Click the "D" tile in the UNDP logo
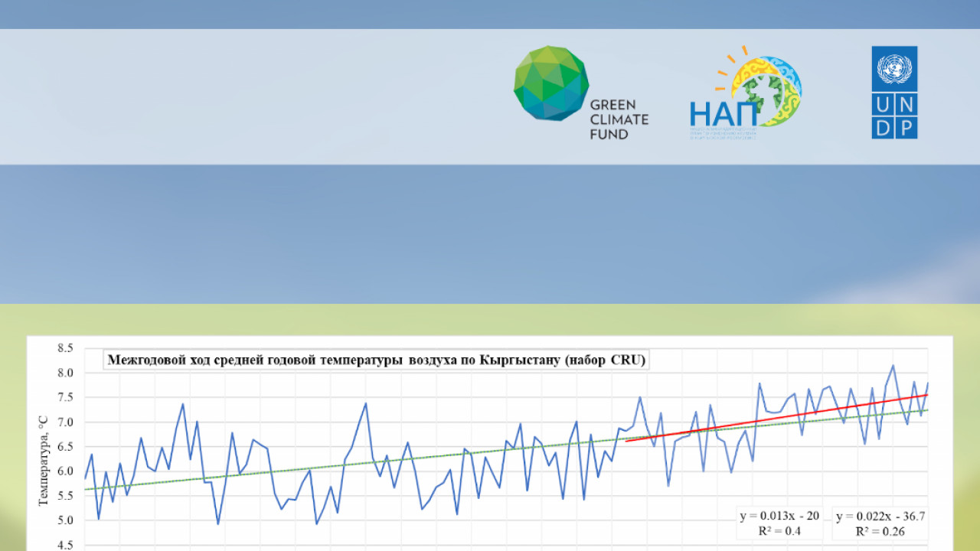The height and width of the screenshot is (551, 980). tap(883, 128)
